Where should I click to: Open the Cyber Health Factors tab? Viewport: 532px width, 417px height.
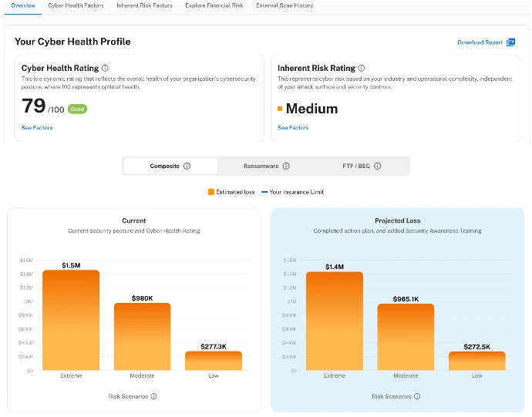pyautogui.click(x=76, y=5)
